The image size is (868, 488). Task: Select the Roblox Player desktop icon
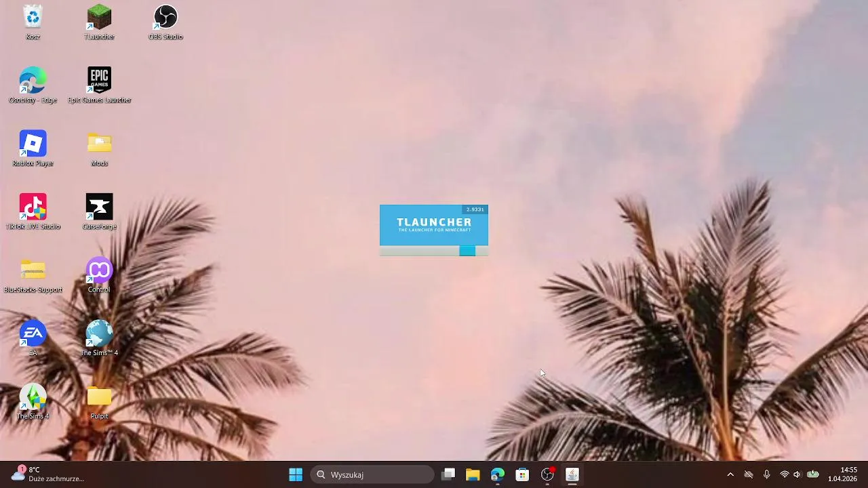tap(33, 148)
